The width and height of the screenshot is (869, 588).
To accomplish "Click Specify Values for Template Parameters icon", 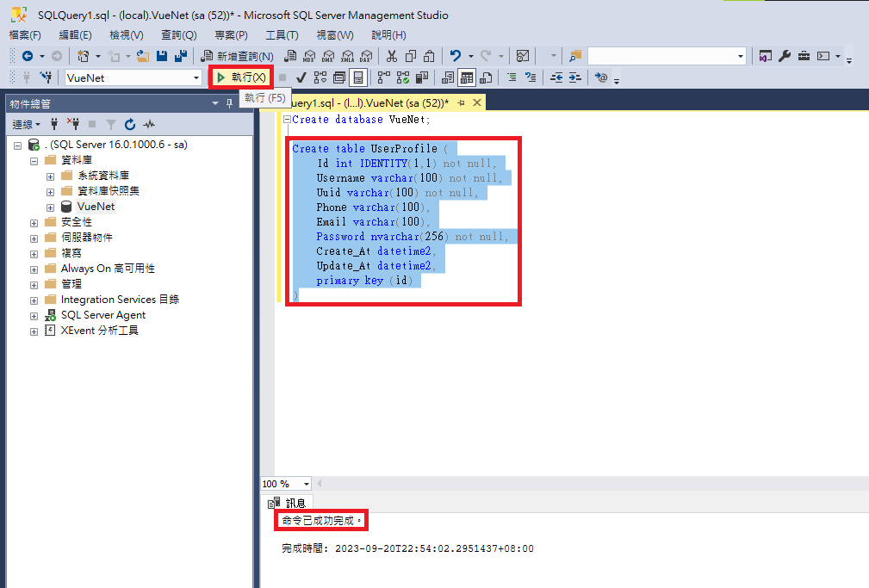I will coord(601,77).
